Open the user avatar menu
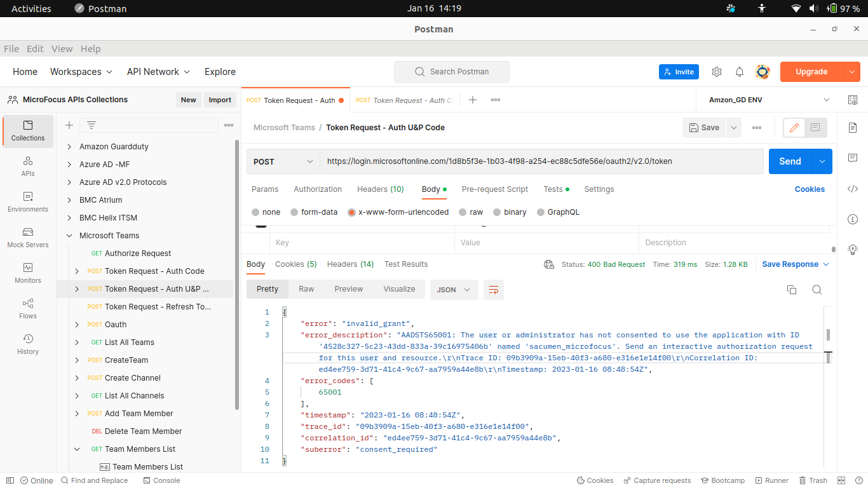 763,72
